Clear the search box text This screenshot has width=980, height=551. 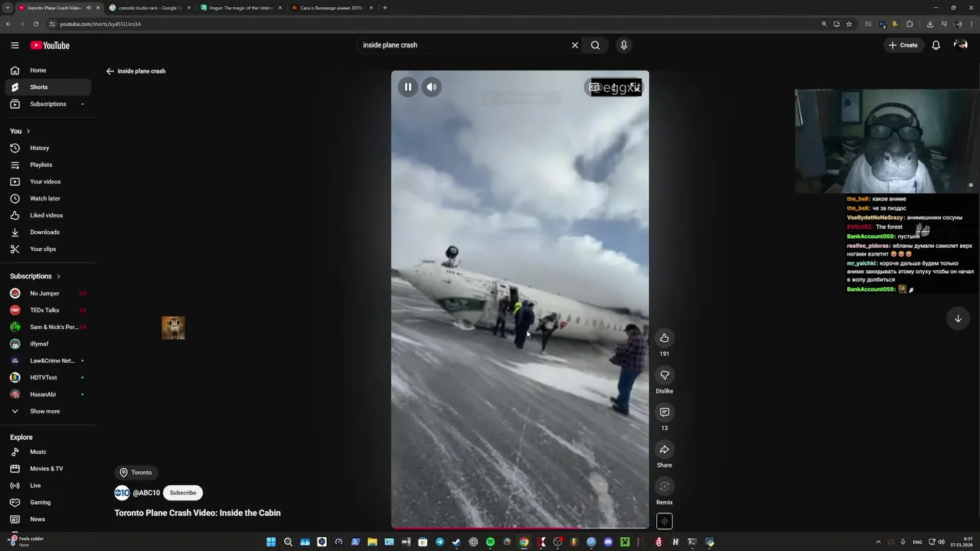(575, 45)
